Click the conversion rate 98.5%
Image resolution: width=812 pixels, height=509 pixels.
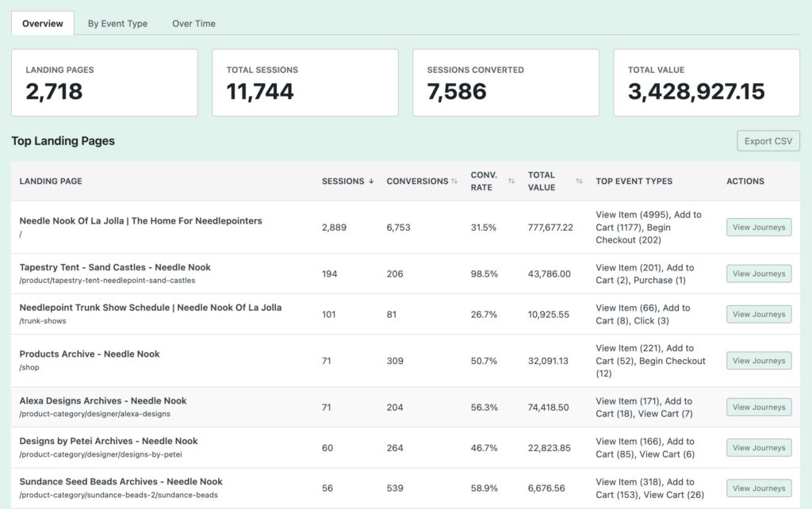(x=485, y=274)
